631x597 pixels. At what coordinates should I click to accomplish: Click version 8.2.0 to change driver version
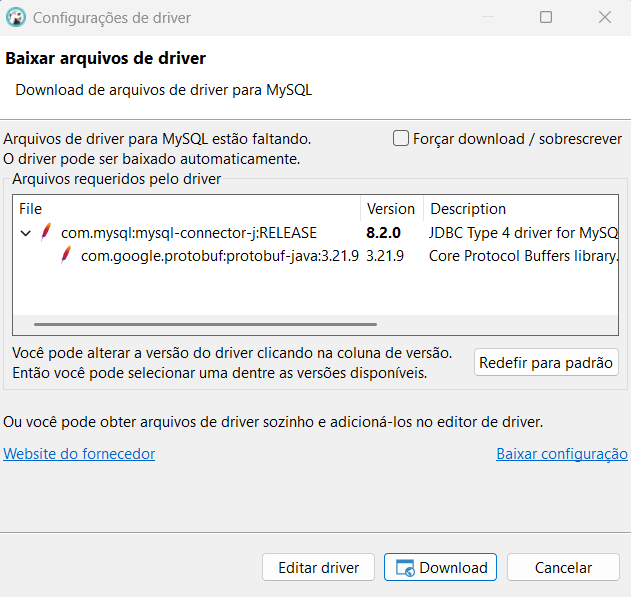(384, 233)
